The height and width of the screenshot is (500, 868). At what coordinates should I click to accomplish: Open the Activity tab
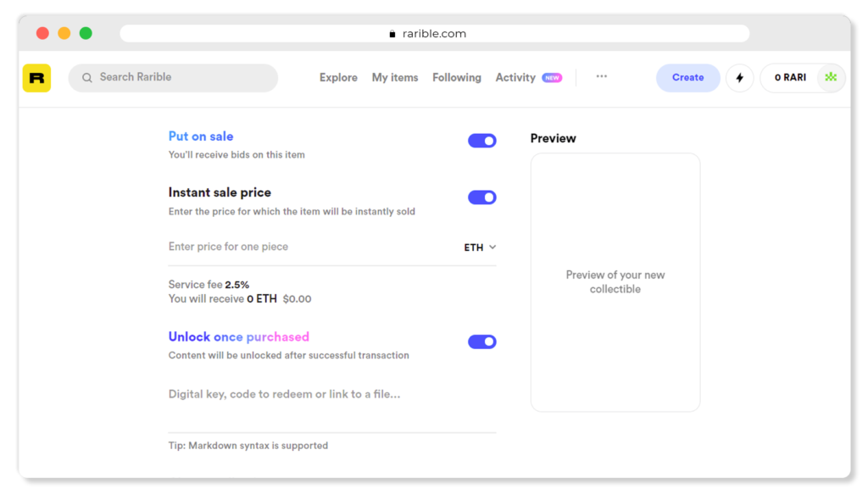click(x=515, y=78)
